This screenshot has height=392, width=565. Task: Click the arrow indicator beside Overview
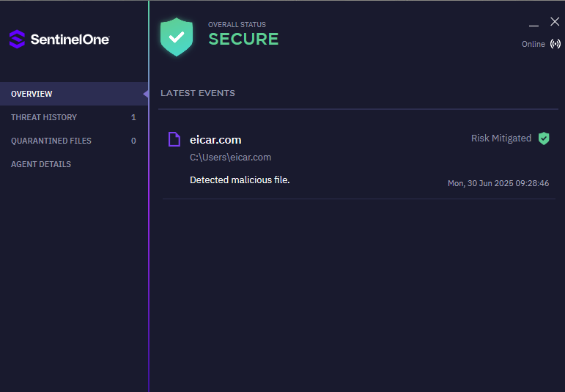pos(146,94)
